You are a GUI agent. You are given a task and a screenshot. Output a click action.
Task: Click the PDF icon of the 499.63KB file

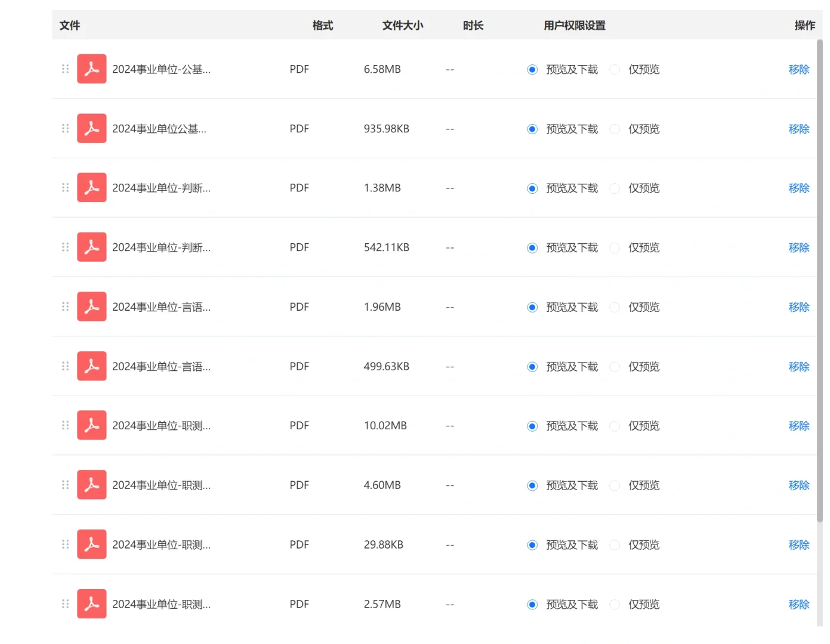[92, 366]
